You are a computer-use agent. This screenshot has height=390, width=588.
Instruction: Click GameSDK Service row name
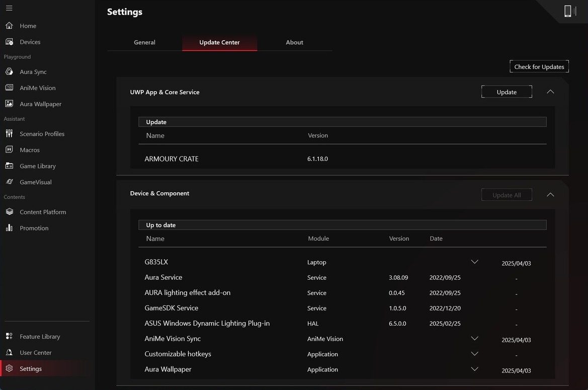click(172, 308)
